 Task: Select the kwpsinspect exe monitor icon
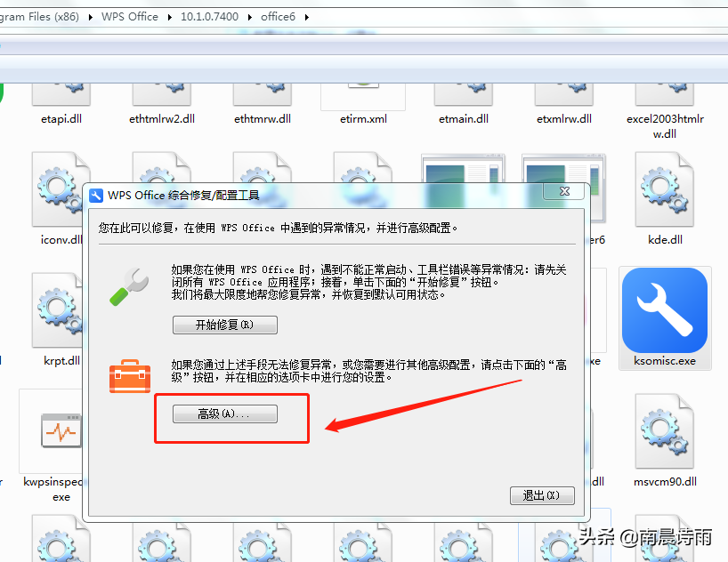(61, 430)
